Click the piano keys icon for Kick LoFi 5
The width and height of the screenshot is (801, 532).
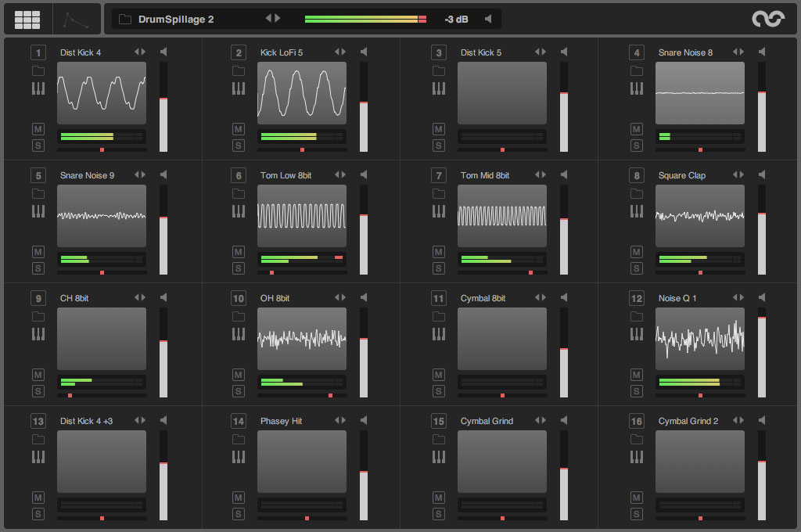[239, 88]
